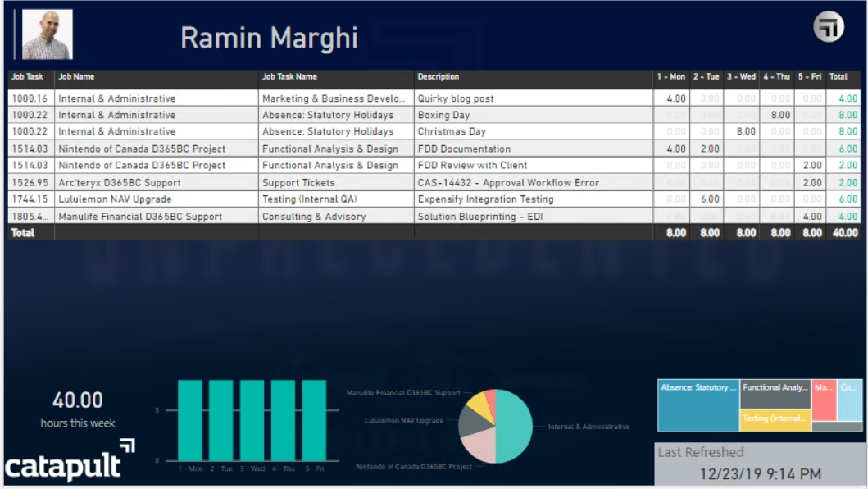Select the Wed bar in bar chart

click(252, 420)
